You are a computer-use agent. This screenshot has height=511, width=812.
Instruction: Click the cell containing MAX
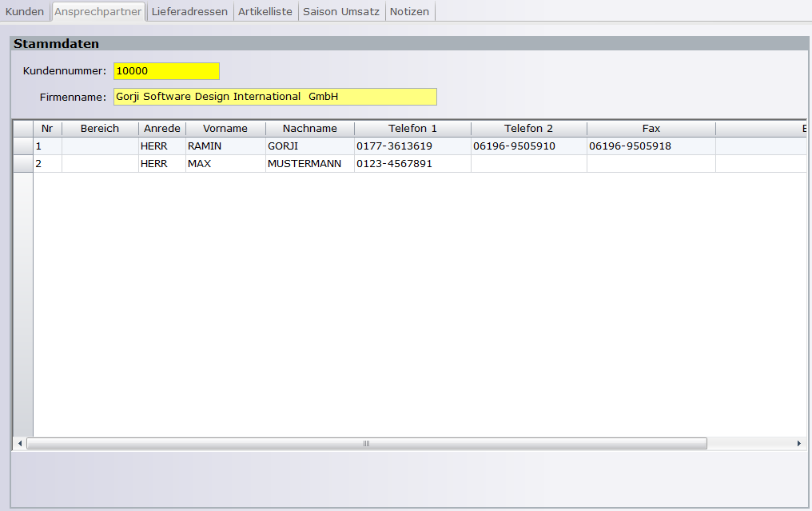[225, 164]
